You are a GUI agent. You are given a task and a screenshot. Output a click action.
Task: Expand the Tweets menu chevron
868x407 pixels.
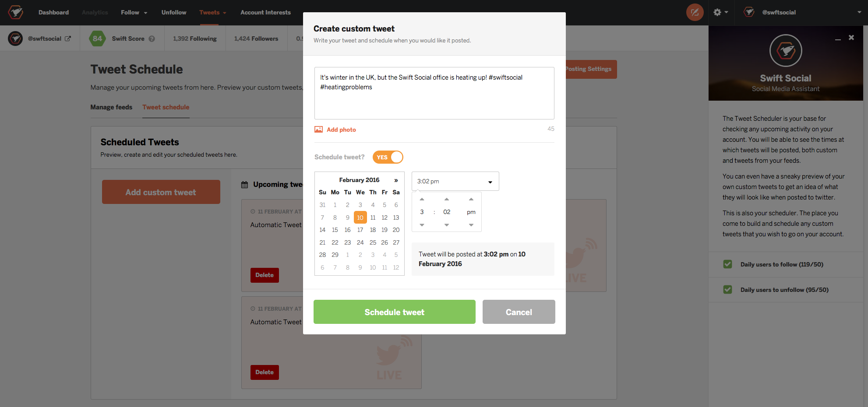pyautogui.click(x=224, y=12)
